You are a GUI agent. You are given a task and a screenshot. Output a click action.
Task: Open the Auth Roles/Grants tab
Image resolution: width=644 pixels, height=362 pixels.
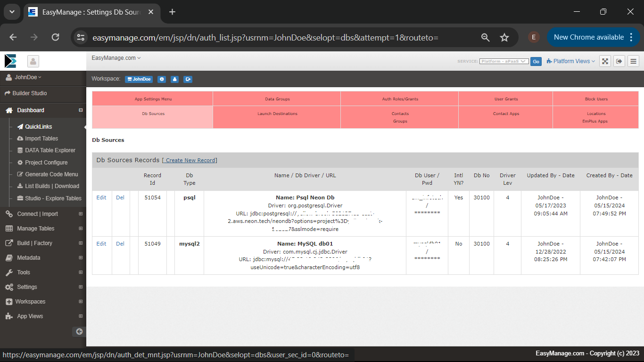pos(400,99)
